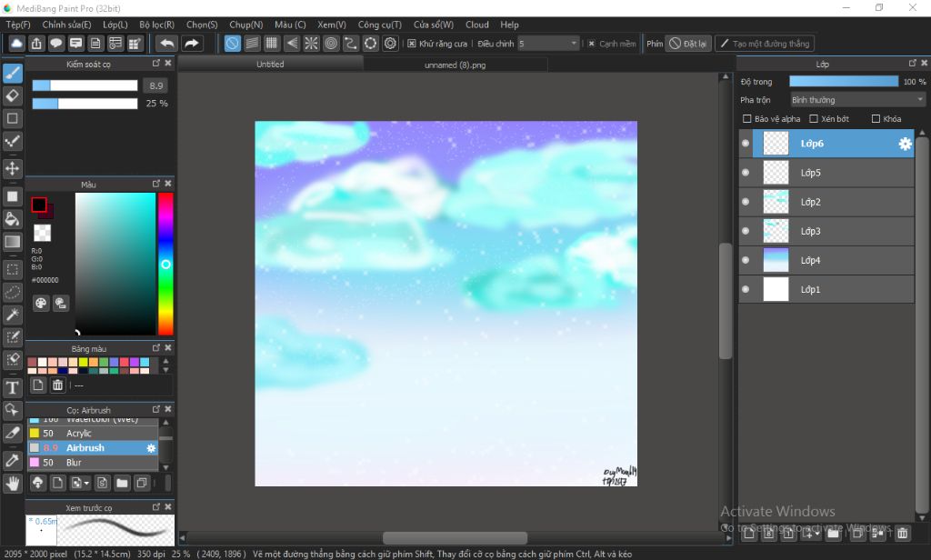Open the Tệp(F) menu
Screen dimensions: 931x560
(18, 25)
